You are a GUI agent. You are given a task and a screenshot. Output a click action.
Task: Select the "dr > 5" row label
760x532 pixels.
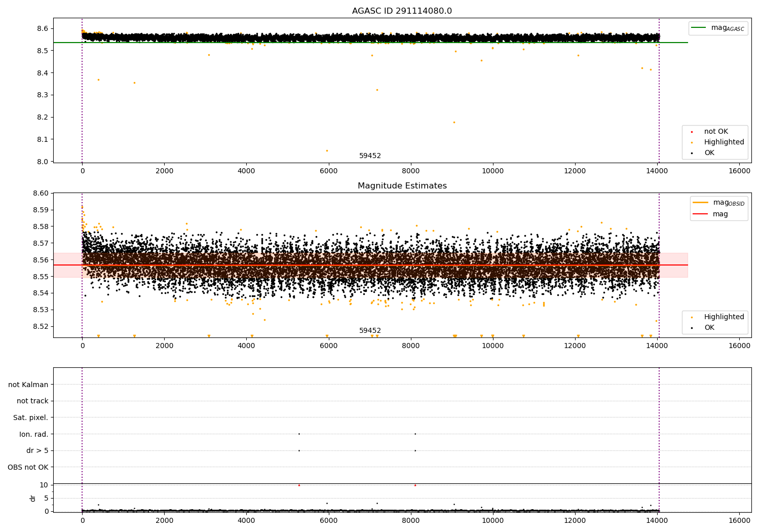37,451
